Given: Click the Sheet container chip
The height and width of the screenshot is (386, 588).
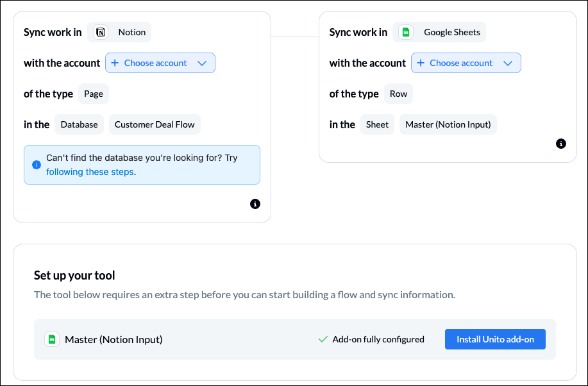Looking at the screenshot, I should point(377,124).
